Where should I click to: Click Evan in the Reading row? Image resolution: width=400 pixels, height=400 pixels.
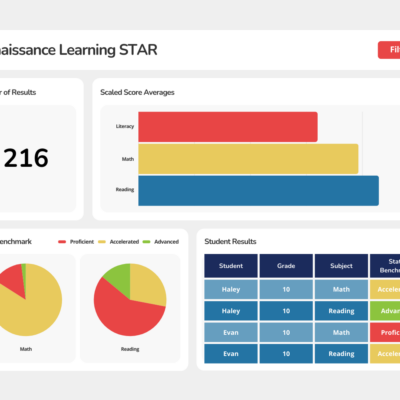click(231, 354)
